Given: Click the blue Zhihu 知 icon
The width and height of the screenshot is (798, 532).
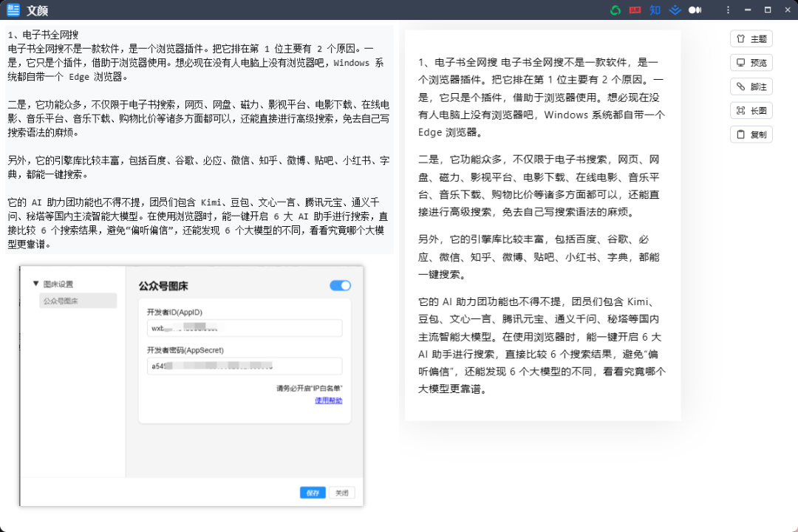Looking at the screenshot, I should click(655, 10).
